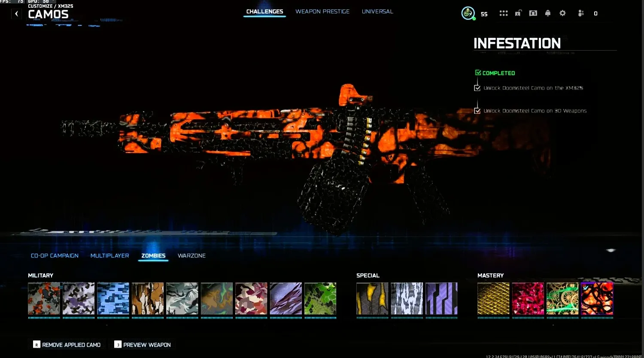Check 'Unlock Doomsteel Camo on the XM325'
The image size is (644, 358).
477,88
